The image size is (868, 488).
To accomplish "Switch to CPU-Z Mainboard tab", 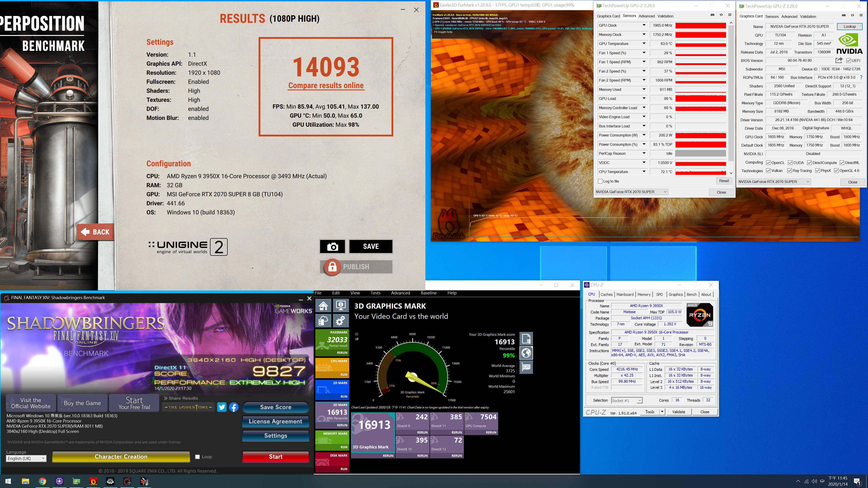I will click(x=625, y=294).
